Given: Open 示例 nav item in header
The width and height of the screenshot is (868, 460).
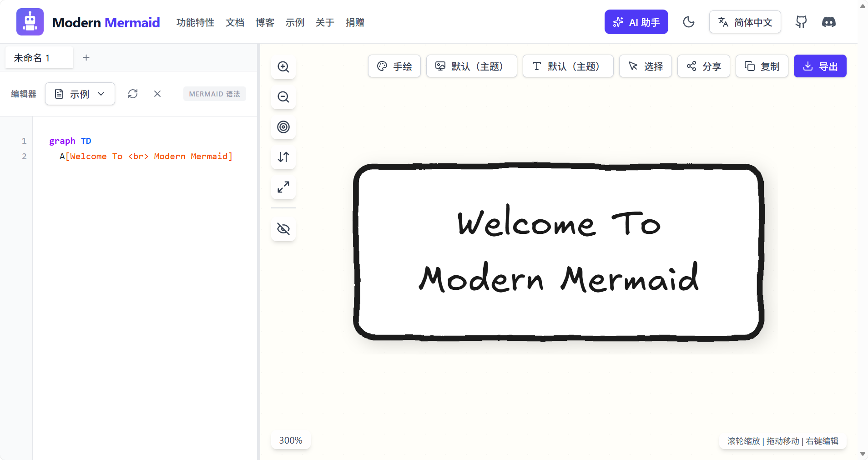Looking at the screenshot, I should (295, 22).
